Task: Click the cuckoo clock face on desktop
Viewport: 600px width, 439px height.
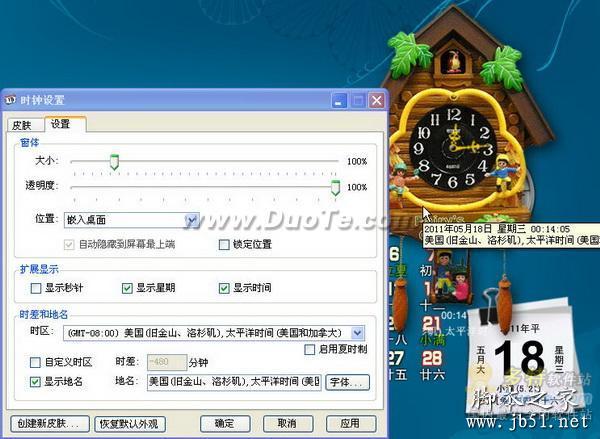Action: (453, 148)
